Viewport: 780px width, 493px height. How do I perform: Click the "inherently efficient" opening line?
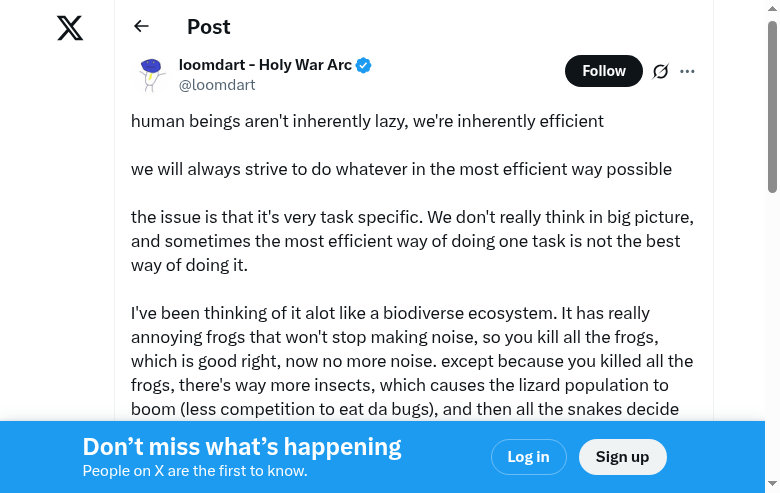(x=367, y=121)
